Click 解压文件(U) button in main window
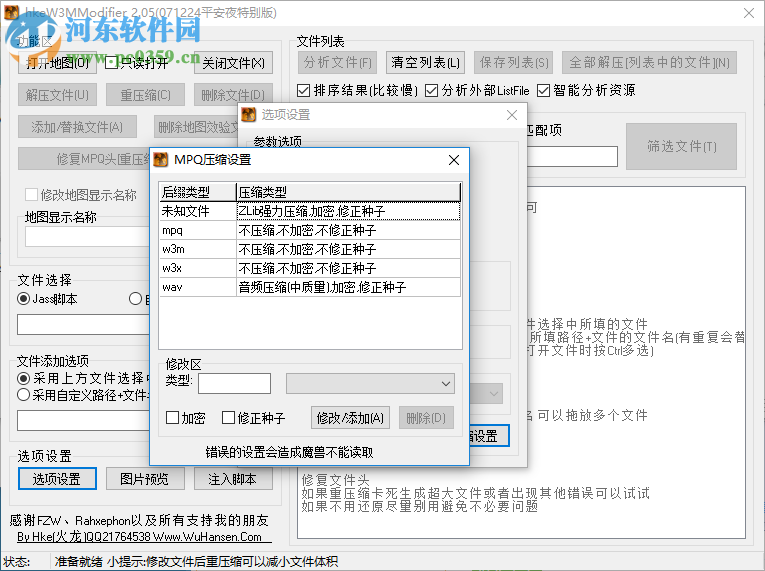 58,95
